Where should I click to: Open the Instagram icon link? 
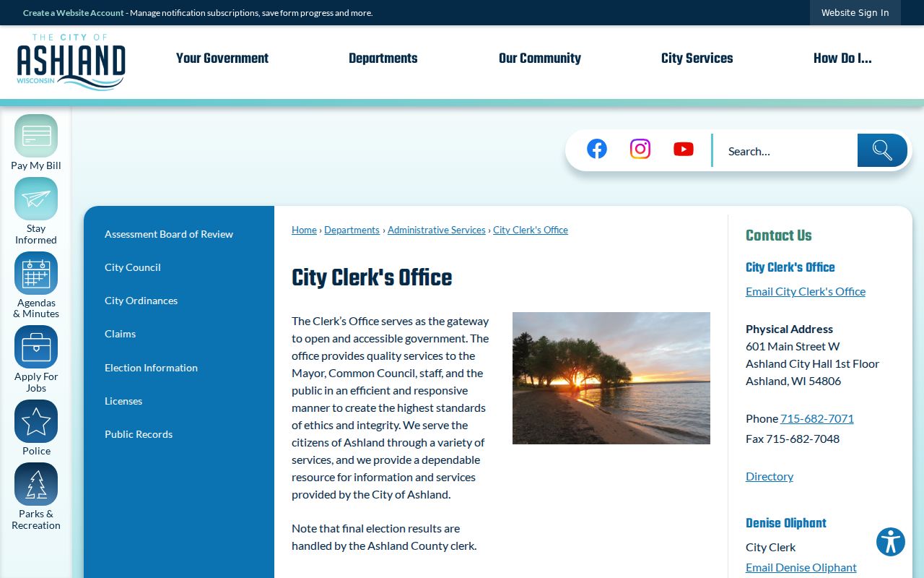click(640, 149)
